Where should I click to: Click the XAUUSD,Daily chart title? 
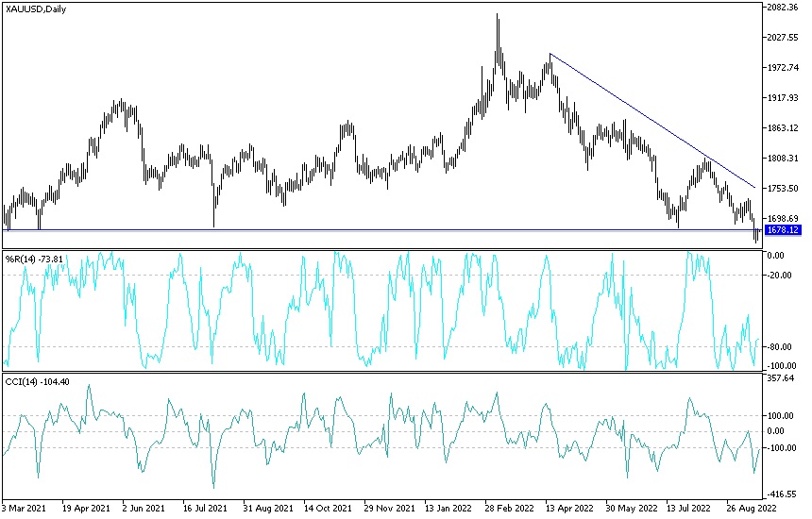(36, 9)
